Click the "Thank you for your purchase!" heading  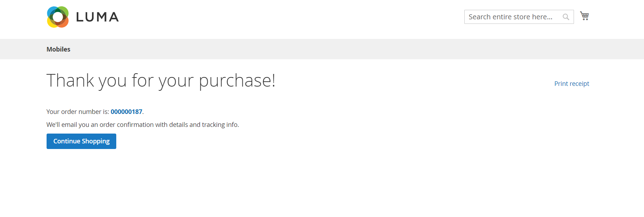pyautogui.click(x=161, y=81)
